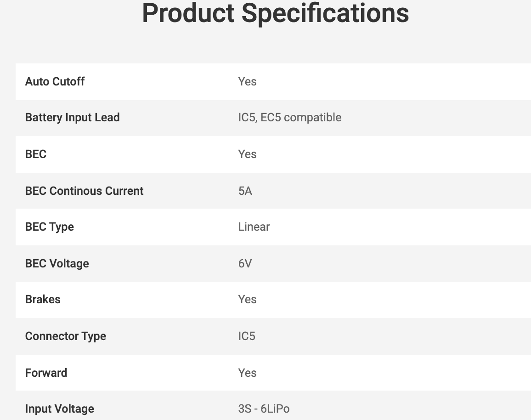Viewport: 531px width, 420px height.
Task: Click the BEC Type label
Action: pyautogui.click(x=49, y=227)
